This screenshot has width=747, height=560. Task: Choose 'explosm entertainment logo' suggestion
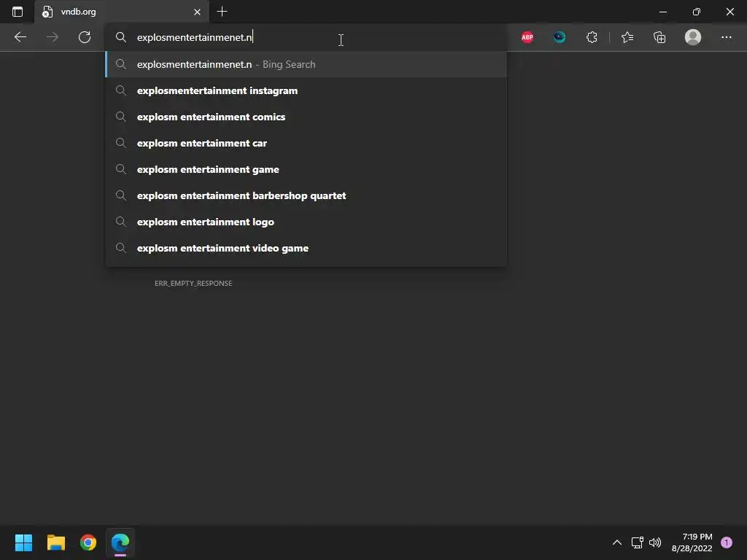(306, 222)
